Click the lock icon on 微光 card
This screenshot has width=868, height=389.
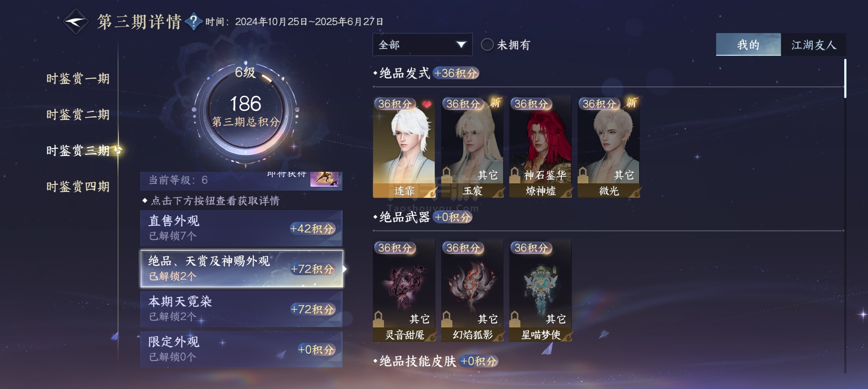[x=583, y=175]
